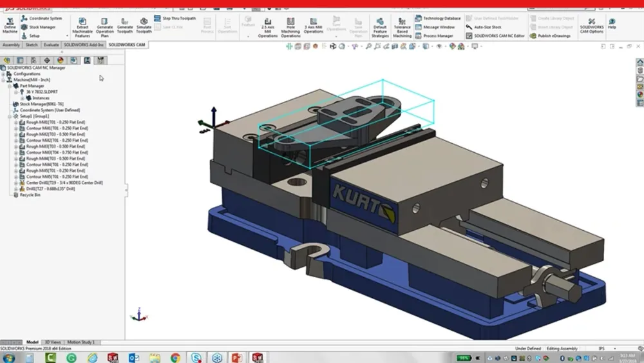644x363 pixels.
Task: Open Technology Database
Action: (x=437, y=18)
